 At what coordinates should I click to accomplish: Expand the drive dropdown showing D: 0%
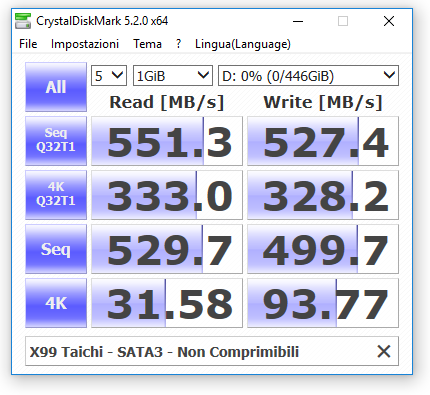(308, 76)
